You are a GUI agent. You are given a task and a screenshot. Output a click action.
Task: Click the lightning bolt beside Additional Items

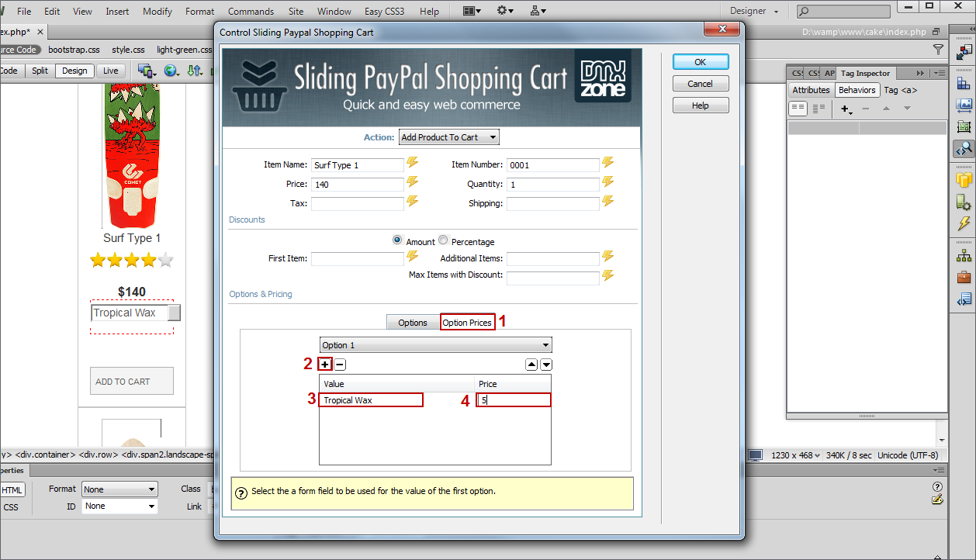[608, 256]
